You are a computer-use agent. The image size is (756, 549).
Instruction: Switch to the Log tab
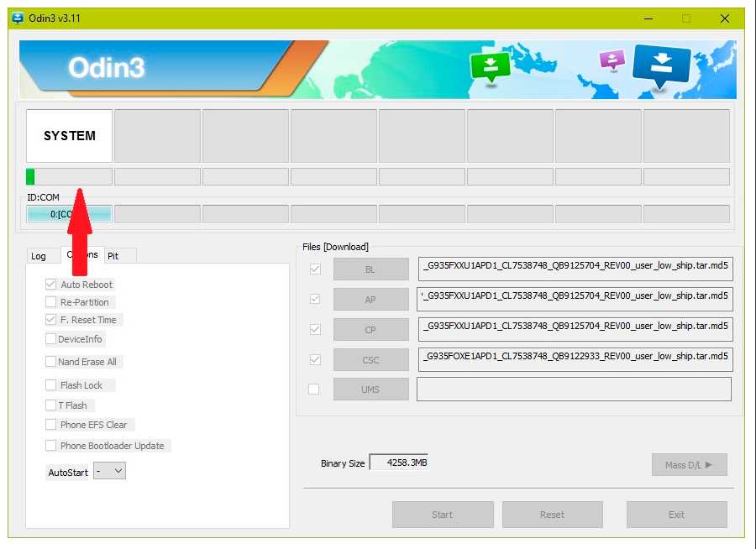(x=39, y=256)
